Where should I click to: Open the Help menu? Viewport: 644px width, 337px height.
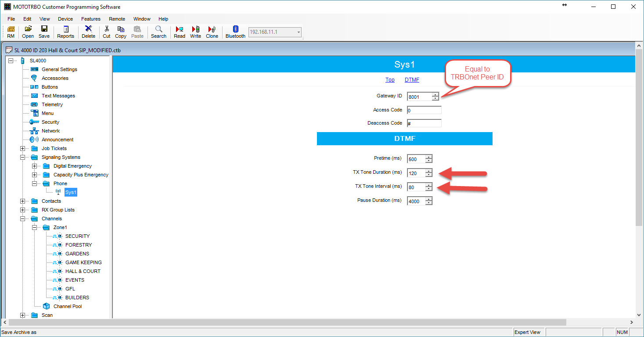pyautogui.click(x=163, y=19)
